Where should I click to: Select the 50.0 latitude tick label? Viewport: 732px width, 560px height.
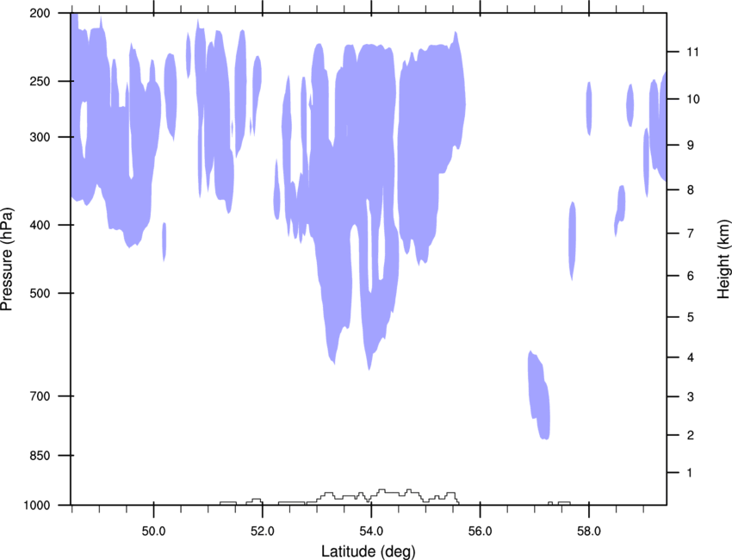tap(153, 527)
